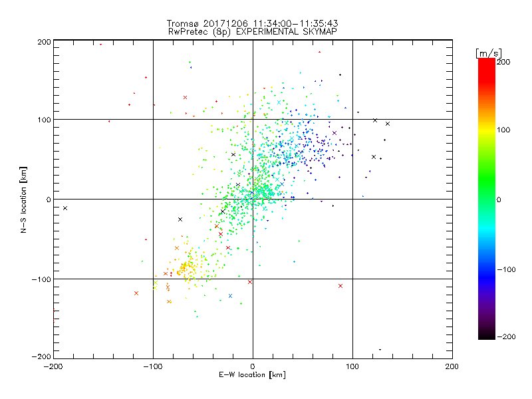Select the lone red X marker in lower-right quadrant
Viewport: 532px width, 399px height.
[x=340, y=286]
